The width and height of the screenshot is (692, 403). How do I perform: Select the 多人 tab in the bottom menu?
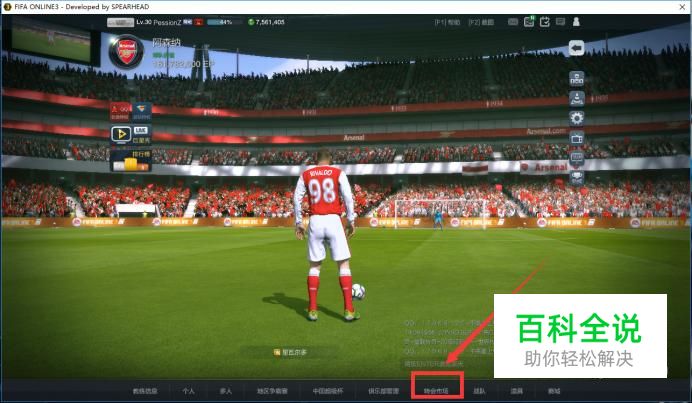coord(226,391)
